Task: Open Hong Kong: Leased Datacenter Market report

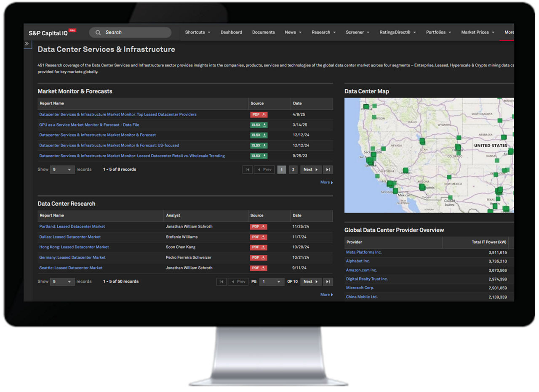Action: pos(74,247)
